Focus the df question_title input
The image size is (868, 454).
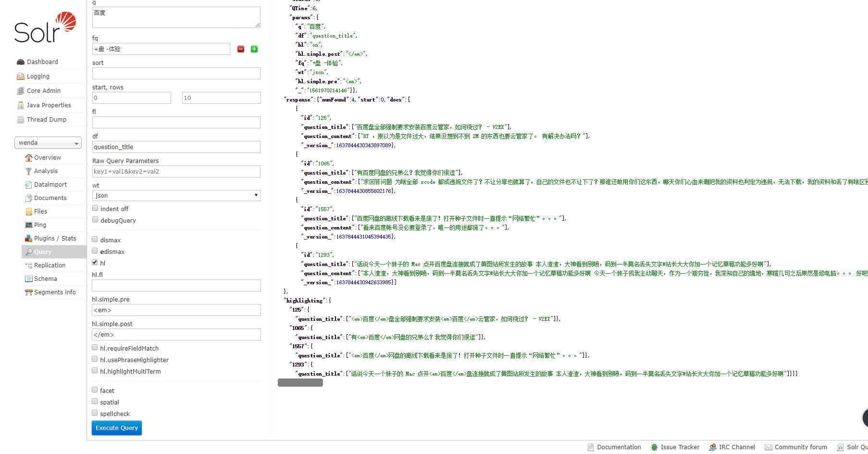point(176,147)
